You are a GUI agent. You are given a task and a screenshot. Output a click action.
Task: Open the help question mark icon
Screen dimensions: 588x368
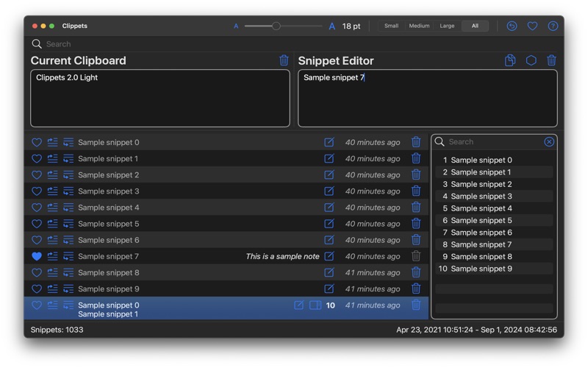coord(553,26)
